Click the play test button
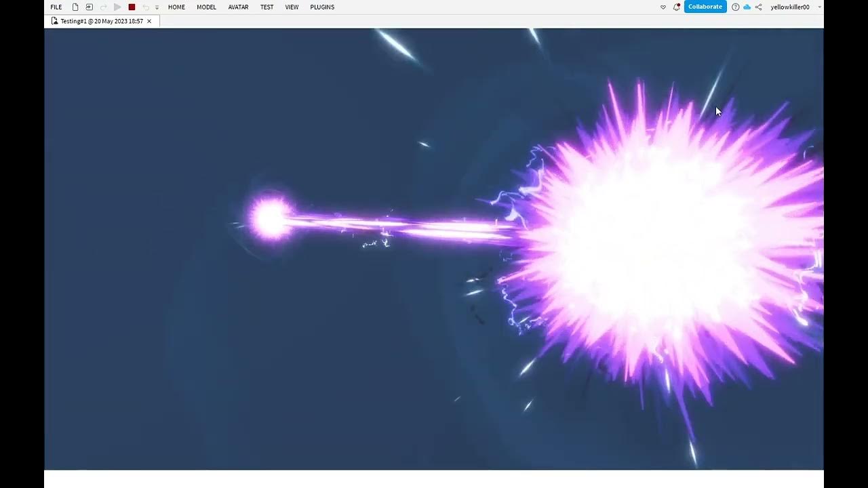 pyautogui.click(x=117, y=7)
